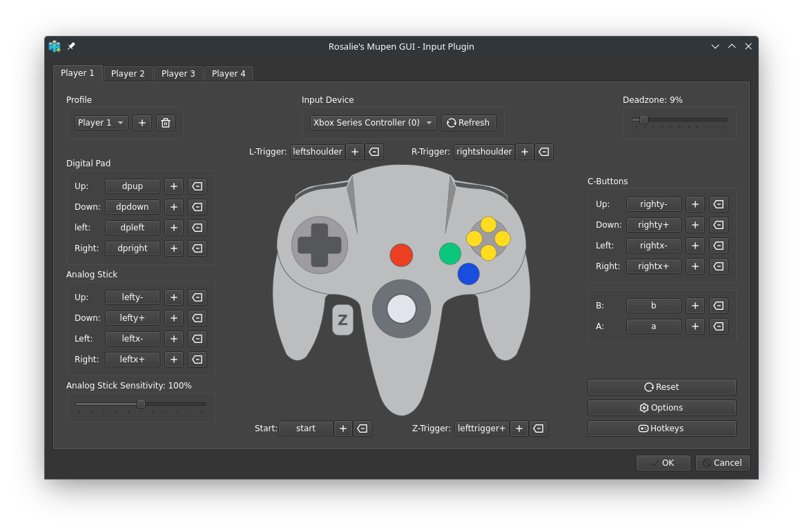Add a mapping for the A button
Image resolution: width=803 pixels, height=532 pixels.
point(695,326)
